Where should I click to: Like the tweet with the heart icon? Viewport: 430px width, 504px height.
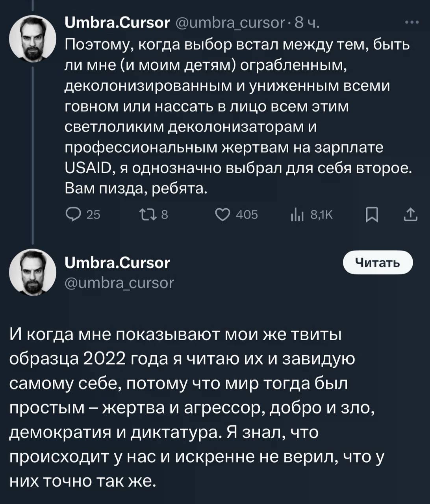222,215
